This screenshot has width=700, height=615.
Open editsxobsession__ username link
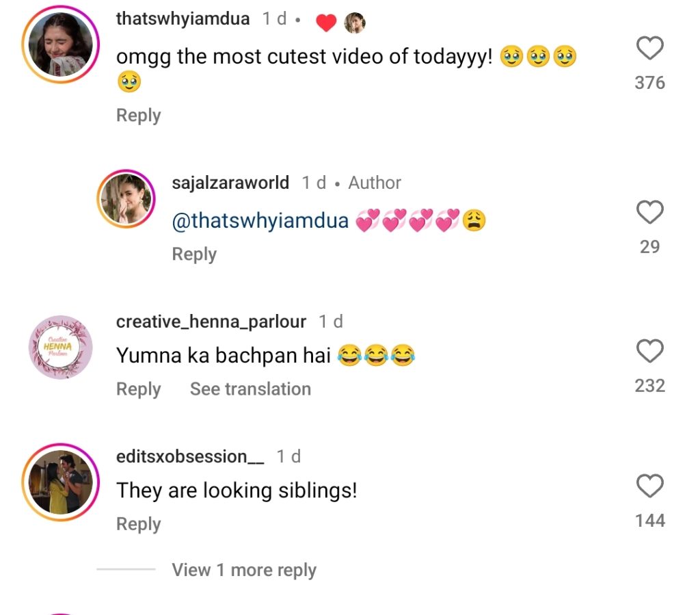[190, 456]
